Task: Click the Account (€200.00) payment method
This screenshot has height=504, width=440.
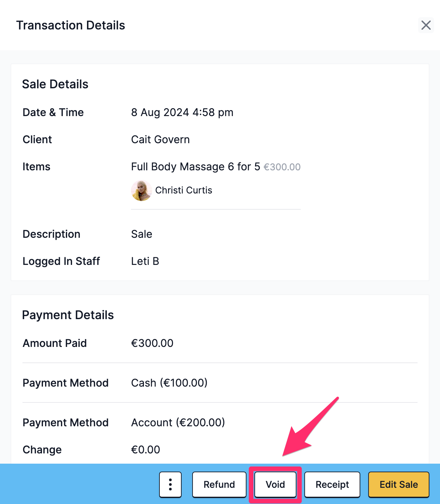Action: (x=178, y=423)
